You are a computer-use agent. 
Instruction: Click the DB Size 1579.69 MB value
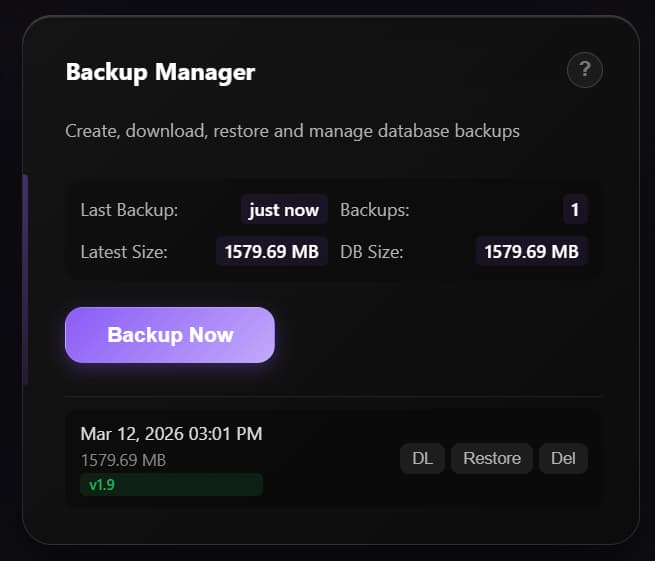[x=532, y=251]
